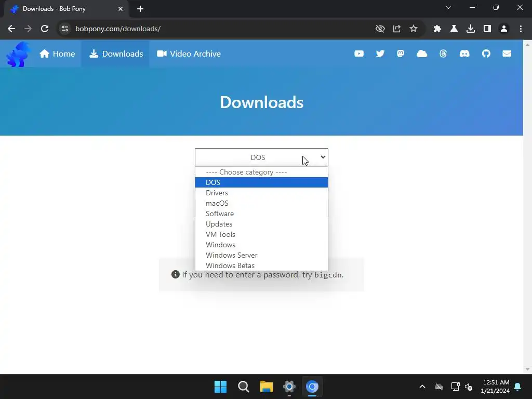This screenshot has width=532, height=399.
Task: Select DOS in the category list
Action: tap(261, 182)
